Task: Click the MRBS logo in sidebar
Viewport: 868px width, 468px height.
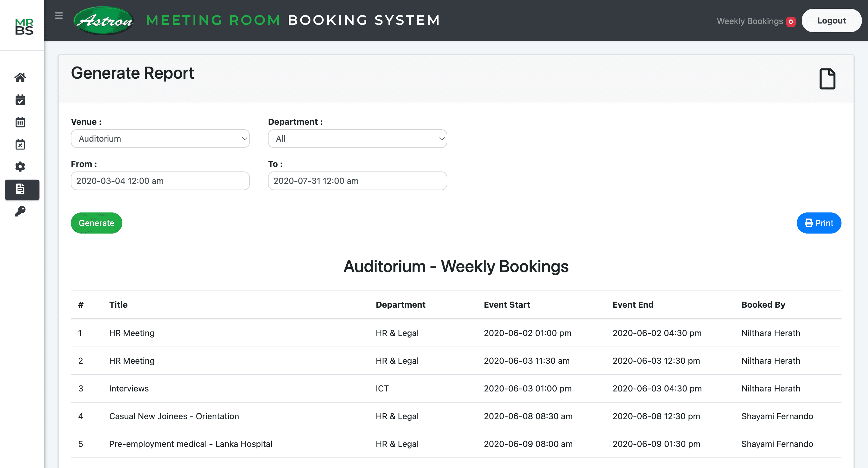Action: coord(24,27)
